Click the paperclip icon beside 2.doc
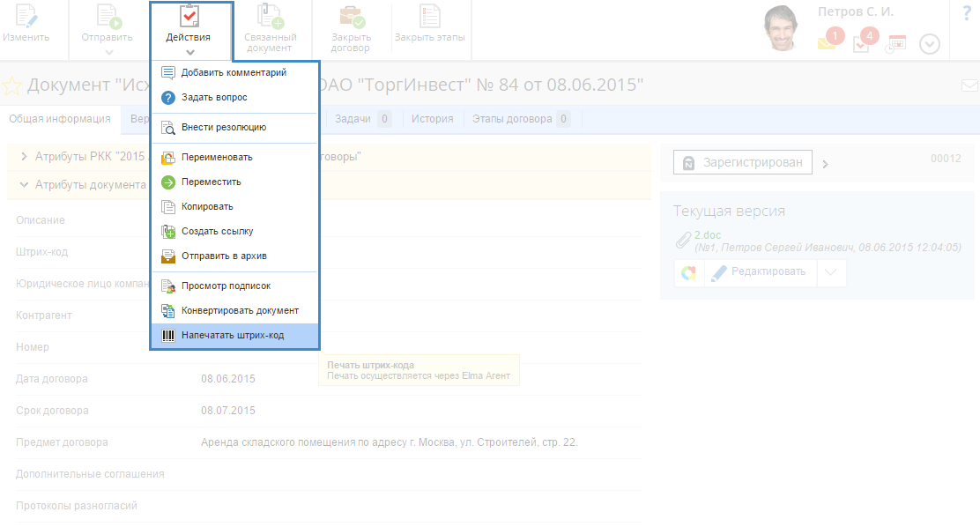Viewport: 980px width, 527px height. (x=683, y=240)
